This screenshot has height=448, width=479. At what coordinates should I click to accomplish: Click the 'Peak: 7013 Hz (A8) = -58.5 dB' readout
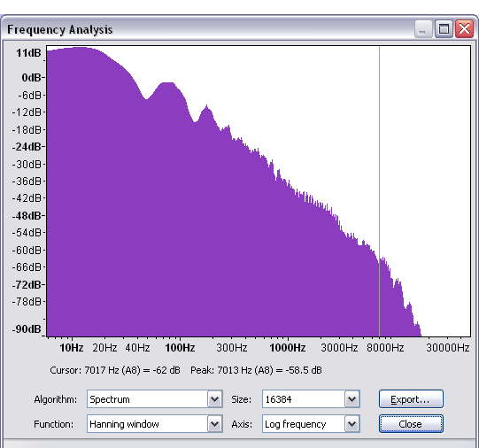256,370
